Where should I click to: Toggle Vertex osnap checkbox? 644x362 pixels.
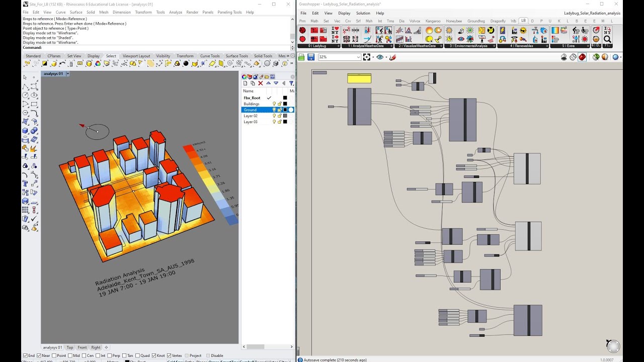pyautogui.click(x=169, y=355)
